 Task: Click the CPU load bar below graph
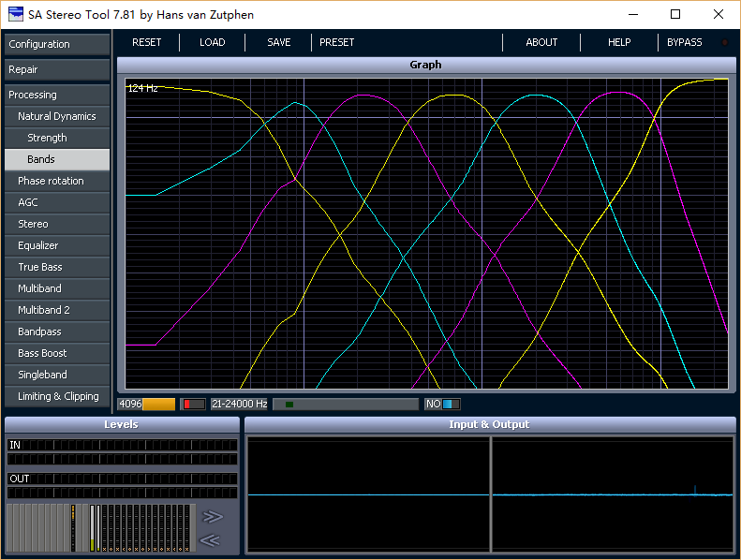[x=345, y=405]
